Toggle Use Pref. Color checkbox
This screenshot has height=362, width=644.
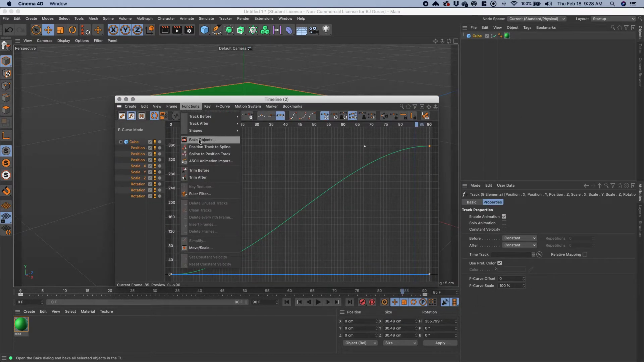pyautogui.click(x=499, y=263)
